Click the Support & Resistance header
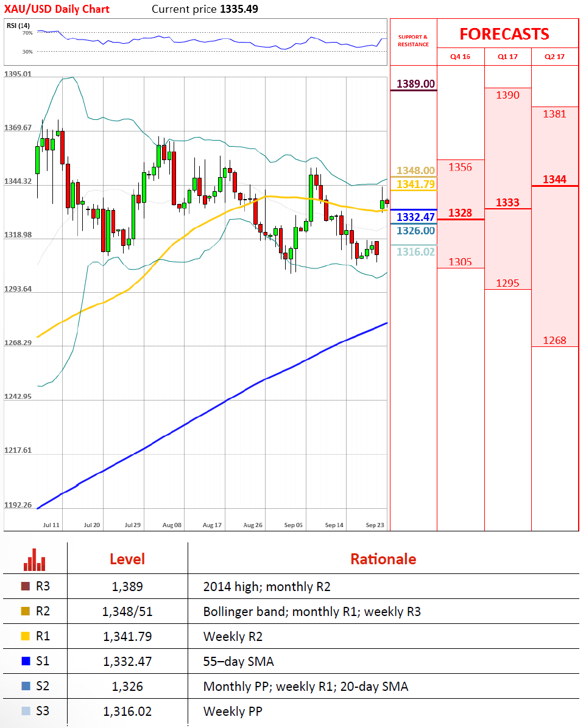586x728 pixels. [x=413, y=41]
